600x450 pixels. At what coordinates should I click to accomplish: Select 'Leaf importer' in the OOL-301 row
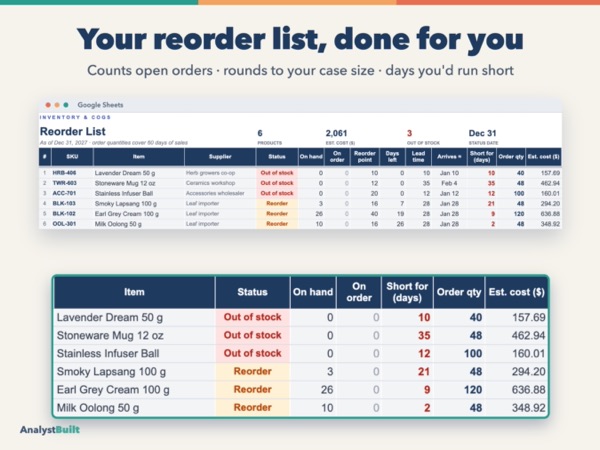click(x=202, y=224)
